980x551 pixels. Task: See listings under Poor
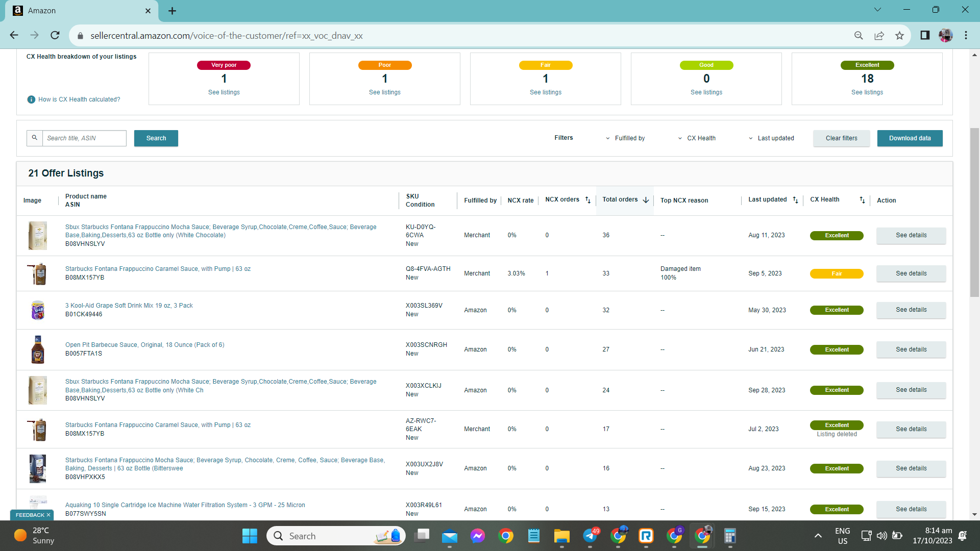384,92
